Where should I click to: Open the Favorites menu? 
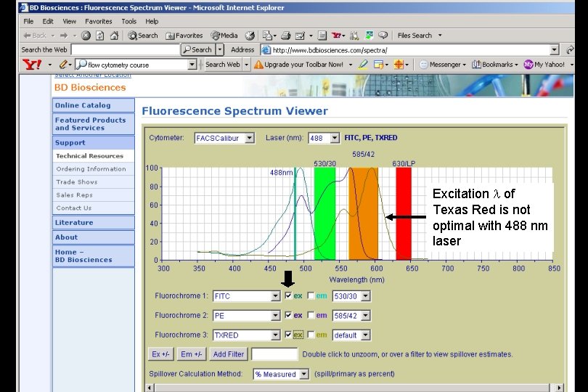pyautogui.click(x=98, y=21)
